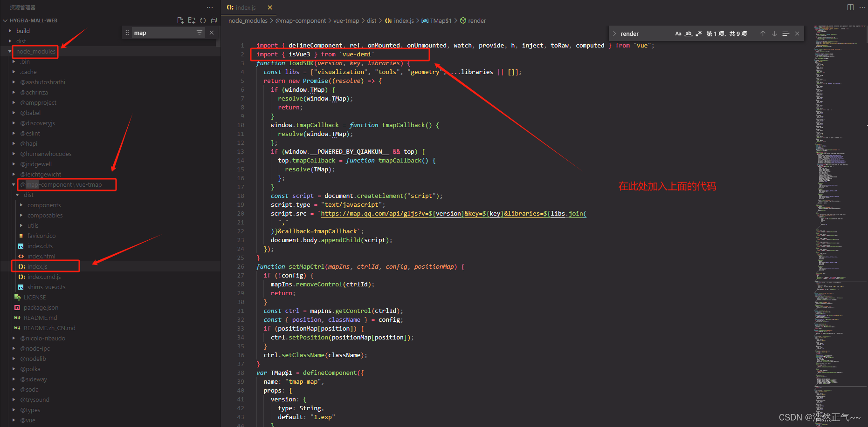Click render in the breadcrumb path
The height and width of the screenshot is (427, 868).
click(477, 20)
